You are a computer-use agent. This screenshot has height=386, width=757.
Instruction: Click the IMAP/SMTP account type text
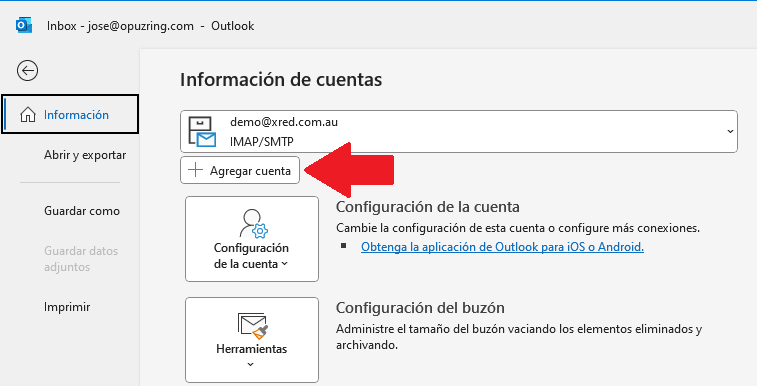[262, 142]
